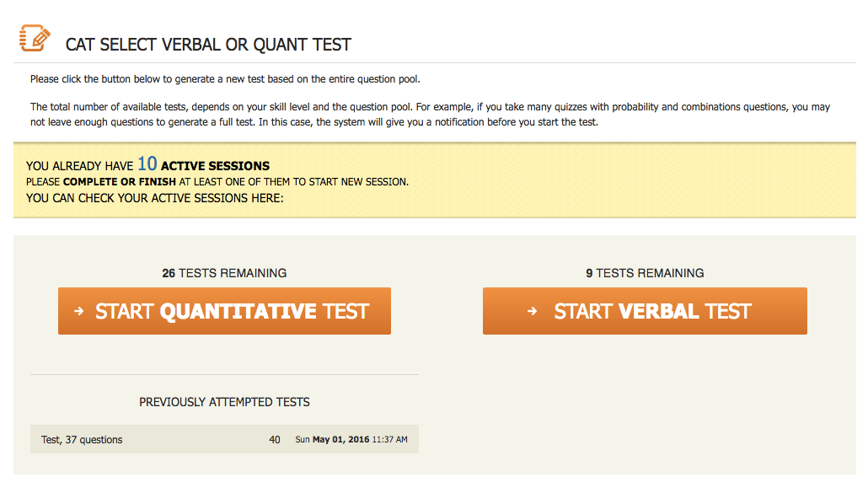Viewport: 868px width, 504px height.
Task: Click the date 'Sun May 01, 2016'
Action: [x=332, y=439]
